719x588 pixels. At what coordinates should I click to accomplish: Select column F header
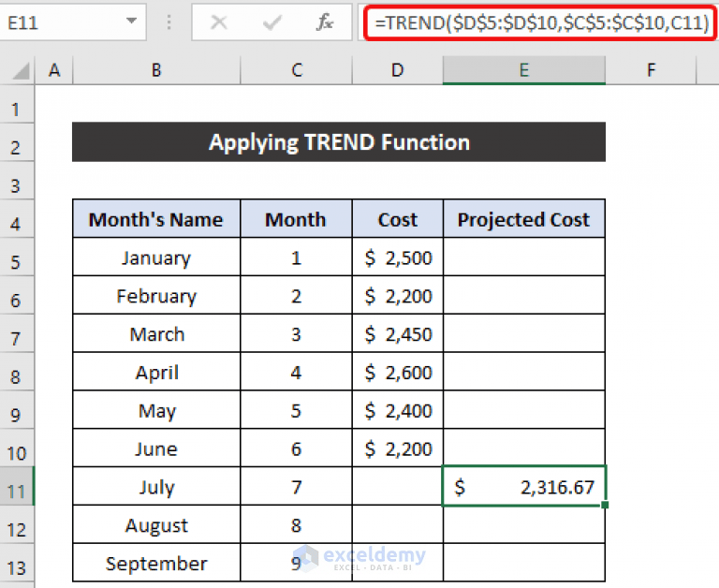tap(651, 70)
